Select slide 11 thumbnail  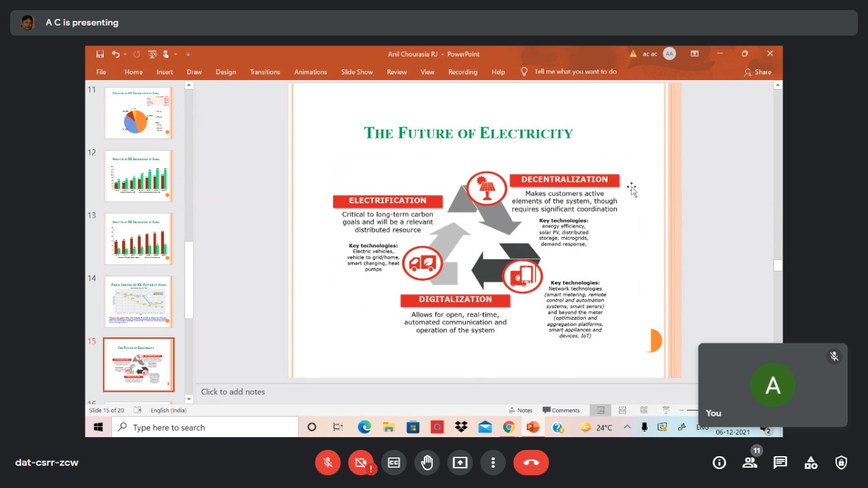click(x=138, y=113)
